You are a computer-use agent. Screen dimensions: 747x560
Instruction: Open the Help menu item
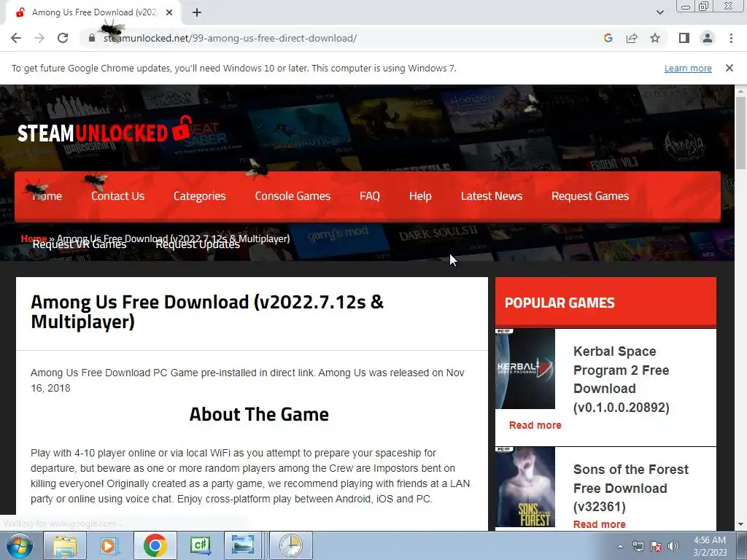(x=420, y=195)
